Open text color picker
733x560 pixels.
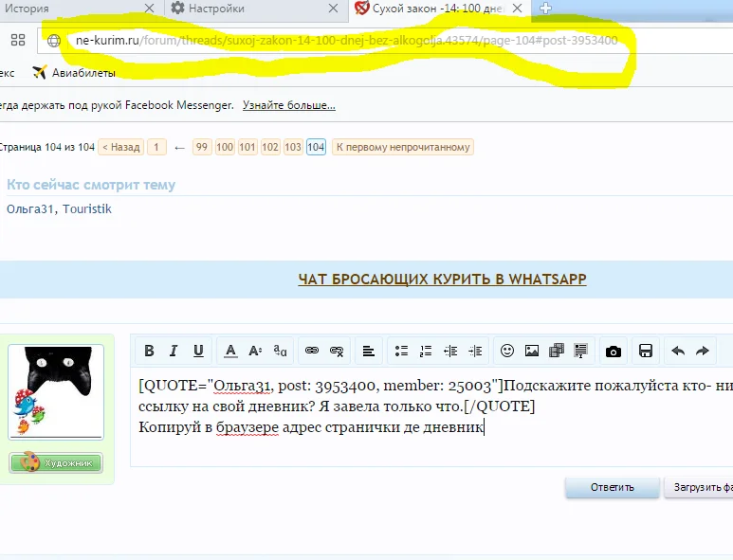coord(230,351)
